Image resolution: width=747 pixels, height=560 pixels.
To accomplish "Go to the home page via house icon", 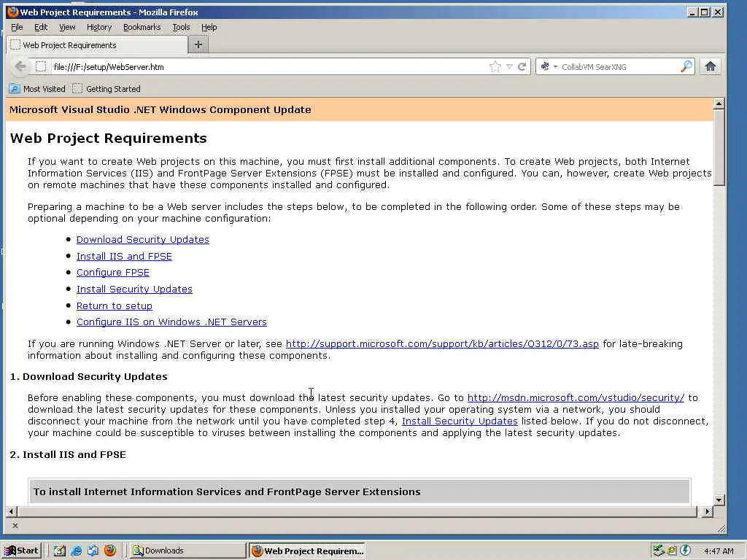I will [711, 66].
